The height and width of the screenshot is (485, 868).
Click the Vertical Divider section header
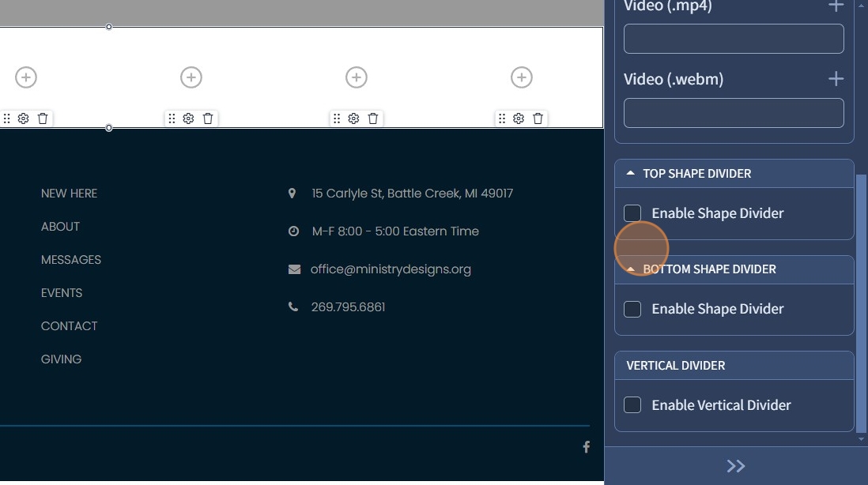(x=734, y=366)
